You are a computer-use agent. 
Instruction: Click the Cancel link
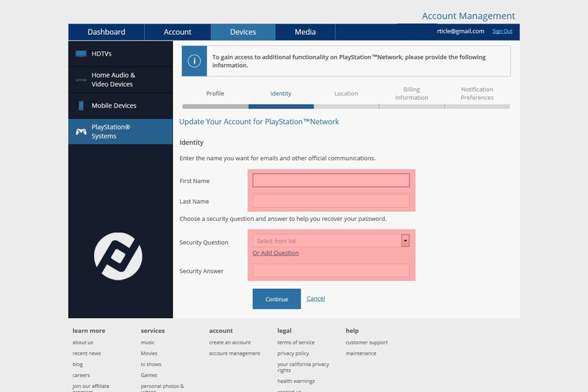click(x=316, y=298)
